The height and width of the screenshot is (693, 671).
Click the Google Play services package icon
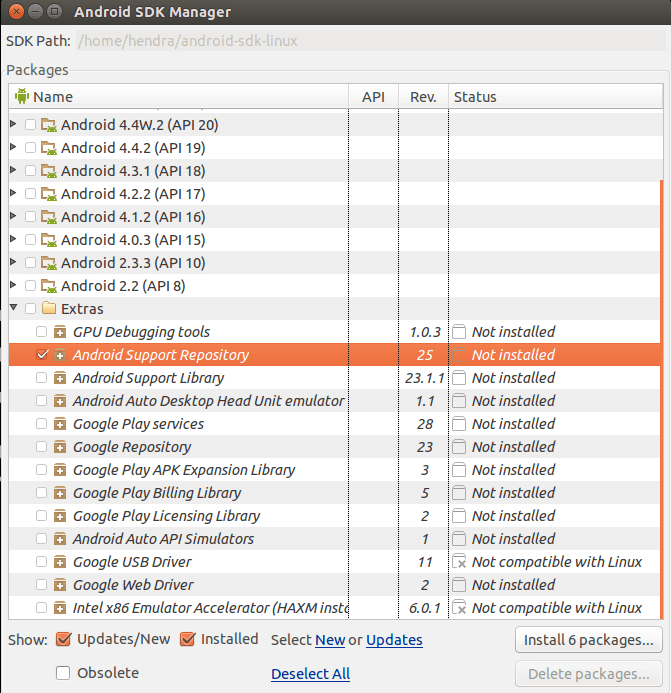click(60, 424)
